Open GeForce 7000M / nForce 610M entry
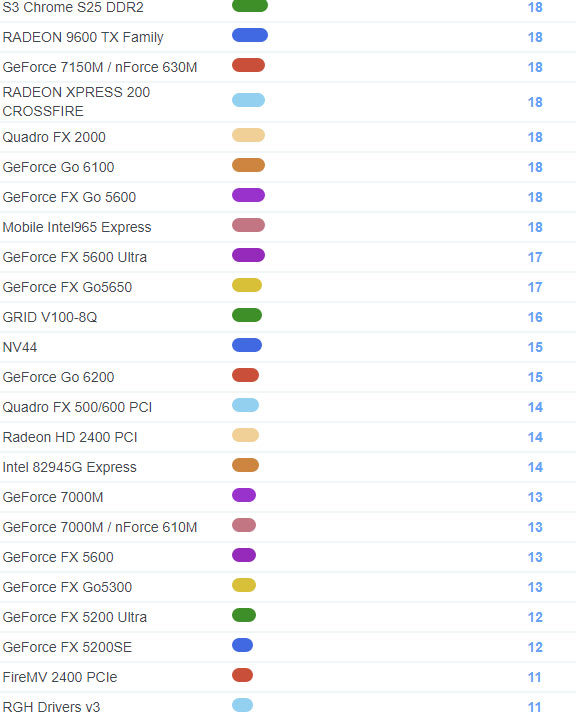576x713 pixels. pos(100,527)
